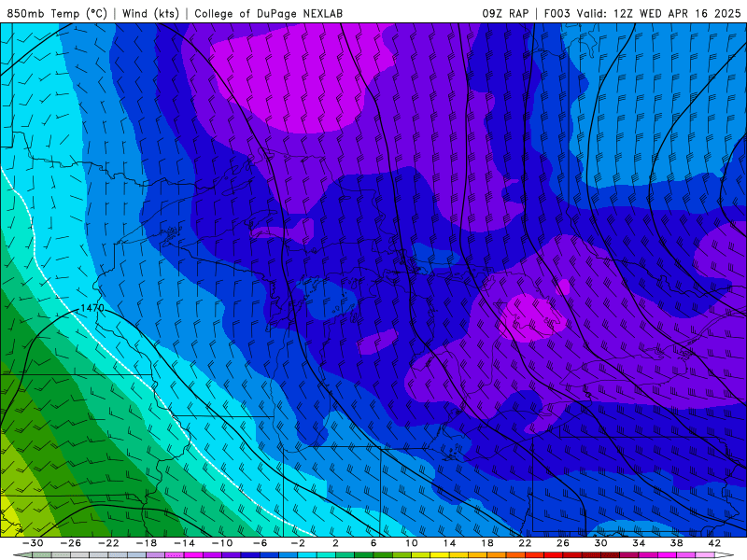Click the "-6" color scale label

coord(260,543)
